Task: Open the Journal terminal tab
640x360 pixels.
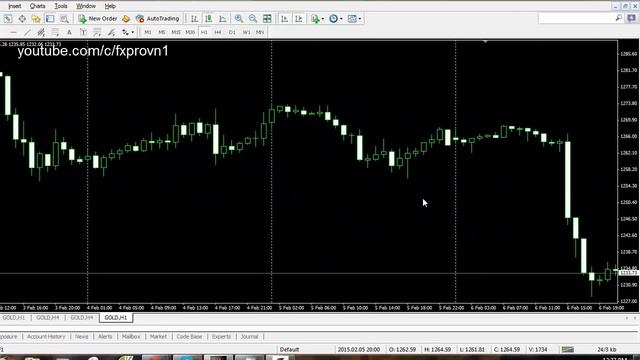Action: pyautogui.click(x=249, y=337)
